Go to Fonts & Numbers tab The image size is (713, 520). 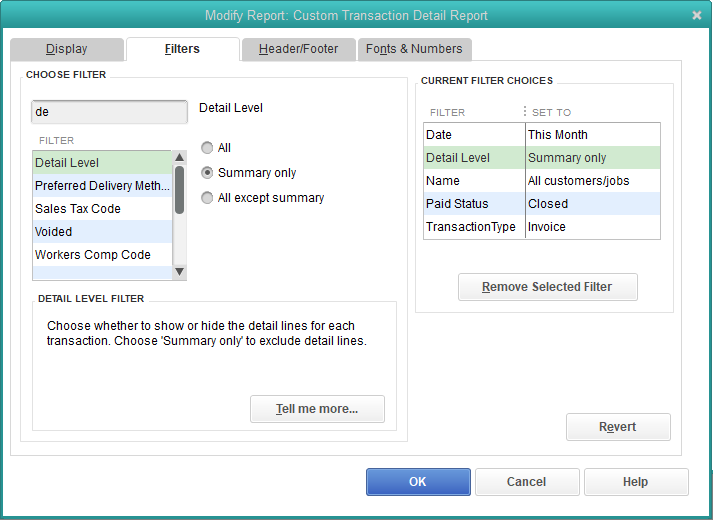point(414,49)
